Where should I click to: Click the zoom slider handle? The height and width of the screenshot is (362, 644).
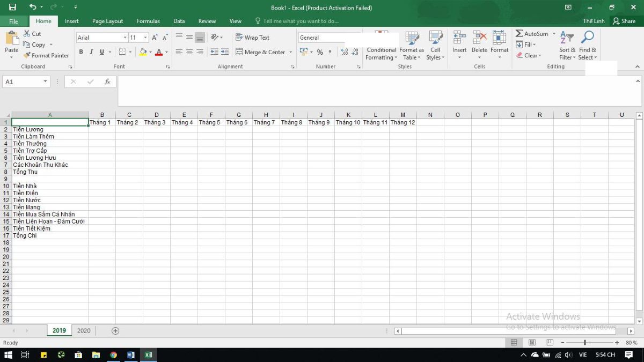(x=584, y=342)
